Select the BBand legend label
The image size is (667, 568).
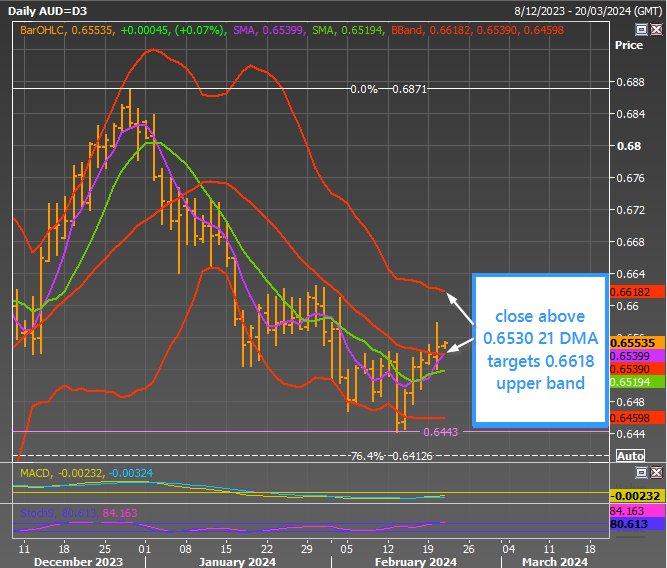tap(407, 30)
